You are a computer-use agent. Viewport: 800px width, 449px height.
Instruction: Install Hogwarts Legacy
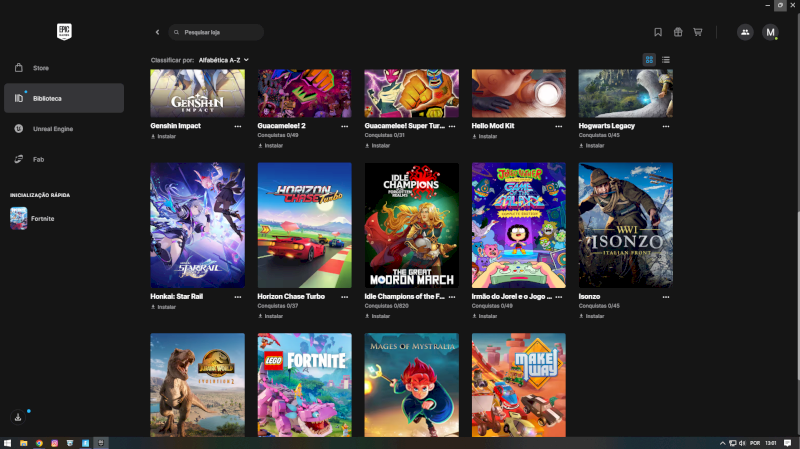pyautogui.click(x=592, y=145)
